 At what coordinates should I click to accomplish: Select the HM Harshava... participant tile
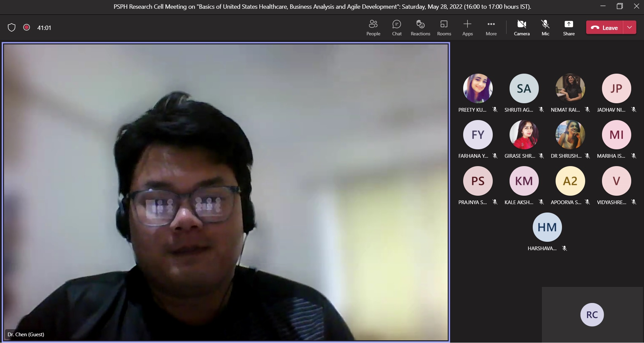[547, 227]
